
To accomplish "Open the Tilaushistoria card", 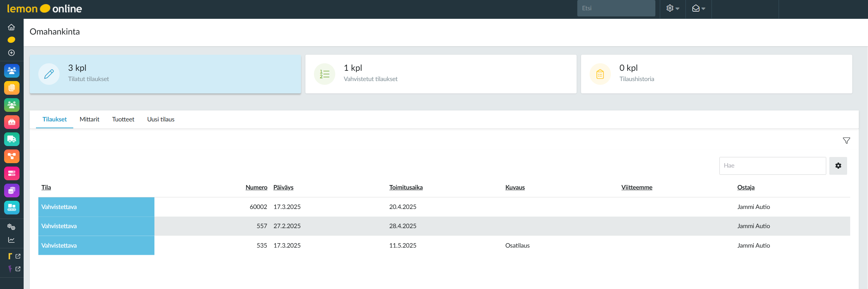I will 716,74.
